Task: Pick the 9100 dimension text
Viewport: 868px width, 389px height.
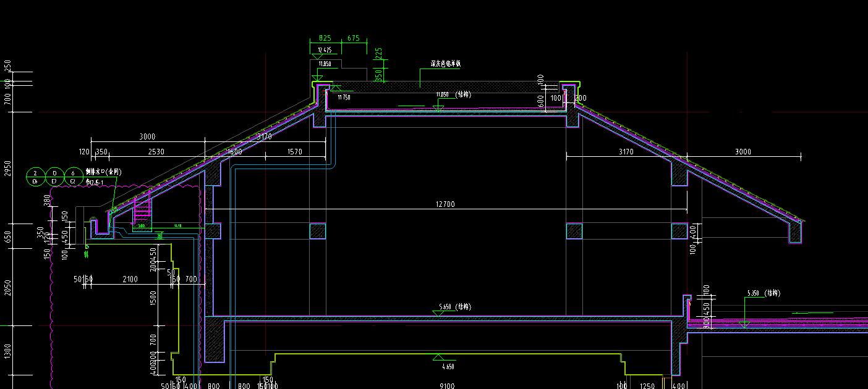Action: [447, 386]
